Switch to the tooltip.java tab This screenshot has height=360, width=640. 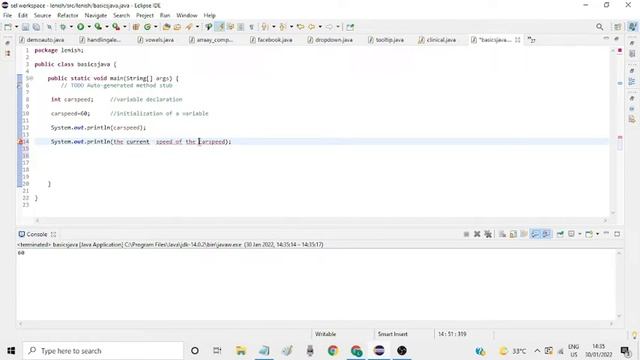pos(386,40)
